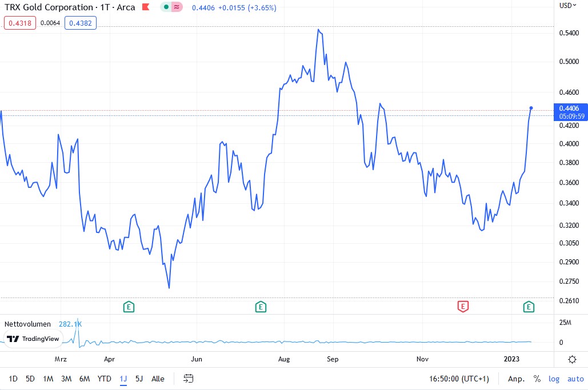
Task: Click the pink approximate data indicator
Action: point(178,7)
